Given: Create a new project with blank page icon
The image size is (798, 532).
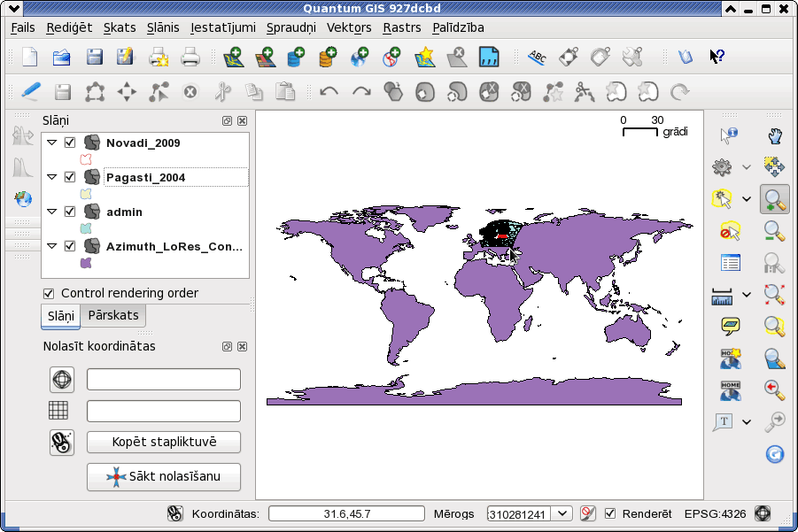Looking at the screenshot, I should [x=29, y=57].
